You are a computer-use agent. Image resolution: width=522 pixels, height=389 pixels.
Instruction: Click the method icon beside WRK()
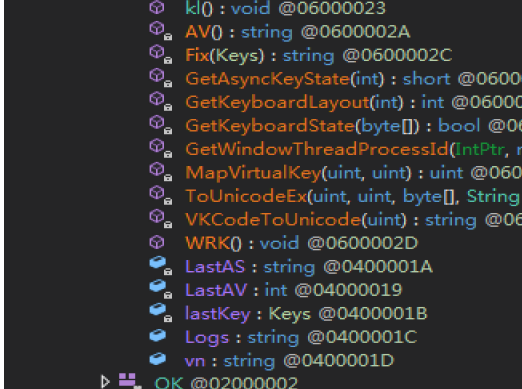(157, 242)
